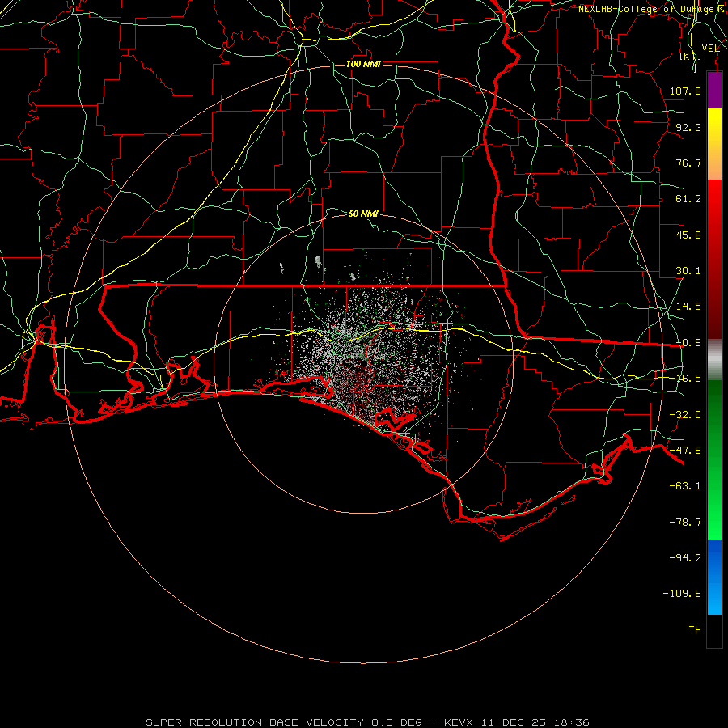Click the [KT] units label
Viewport: 728px width, 728px height.
pos(691,57)
